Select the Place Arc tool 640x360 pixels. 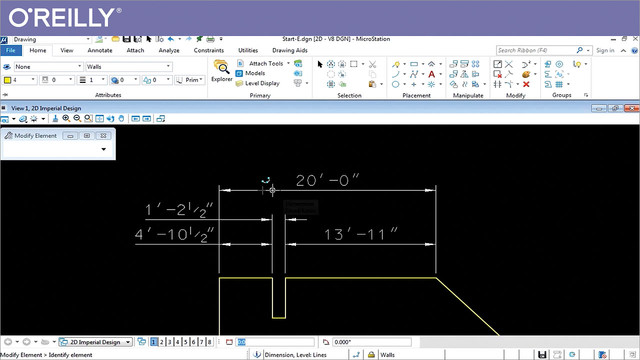tap(396, 74)
